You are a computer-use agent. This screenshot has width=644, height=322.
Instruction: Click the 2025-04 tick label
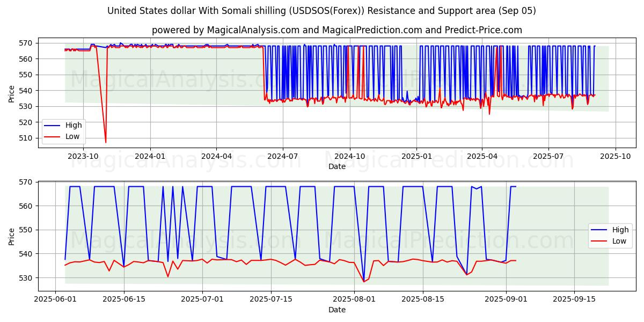click(x=481, y=156)
